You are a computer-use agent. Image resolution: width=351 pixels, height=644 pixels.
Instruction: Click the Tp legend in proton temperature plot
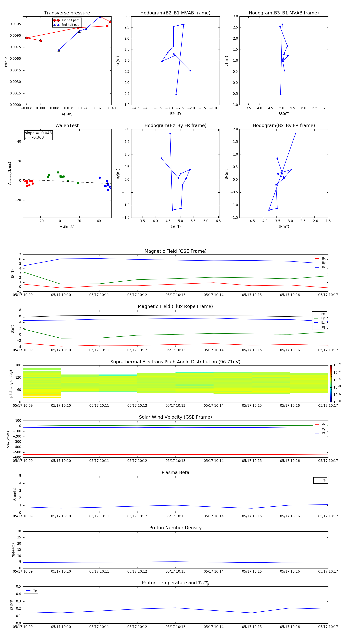[x=31, y=591]
